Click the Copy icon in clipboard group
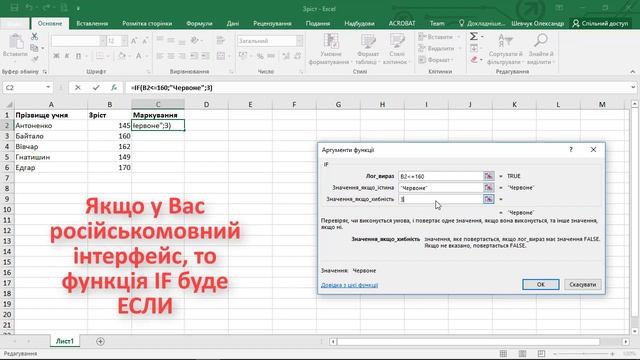 point(34,48)
